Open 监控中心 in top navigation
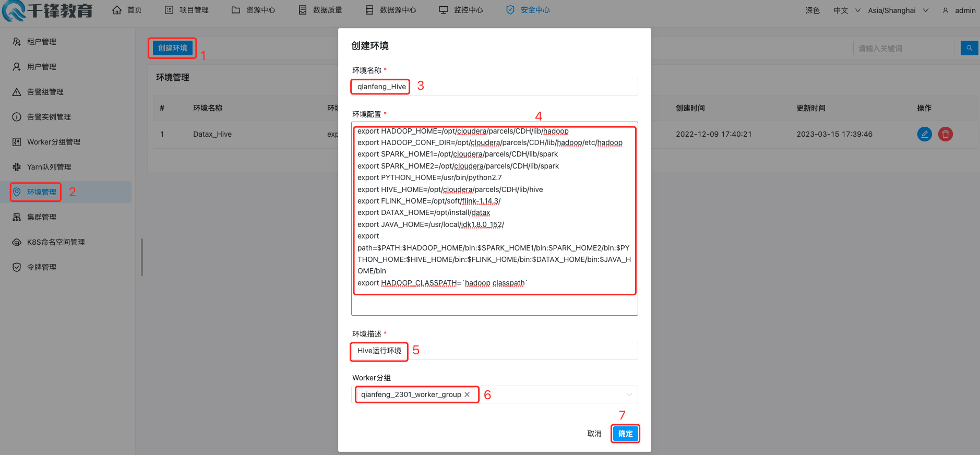The height and width of the screenshot is (455, 980). pos(461,10)
